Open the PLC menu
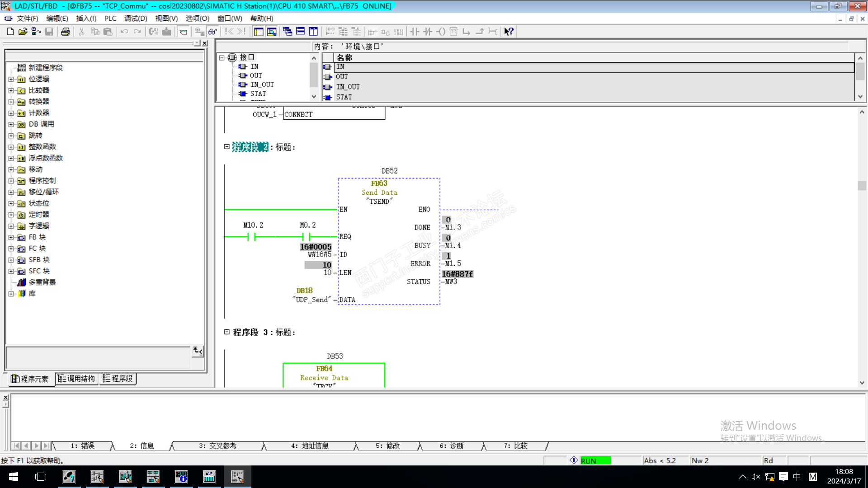Screen dimensions: 868x488 [110, 19]
